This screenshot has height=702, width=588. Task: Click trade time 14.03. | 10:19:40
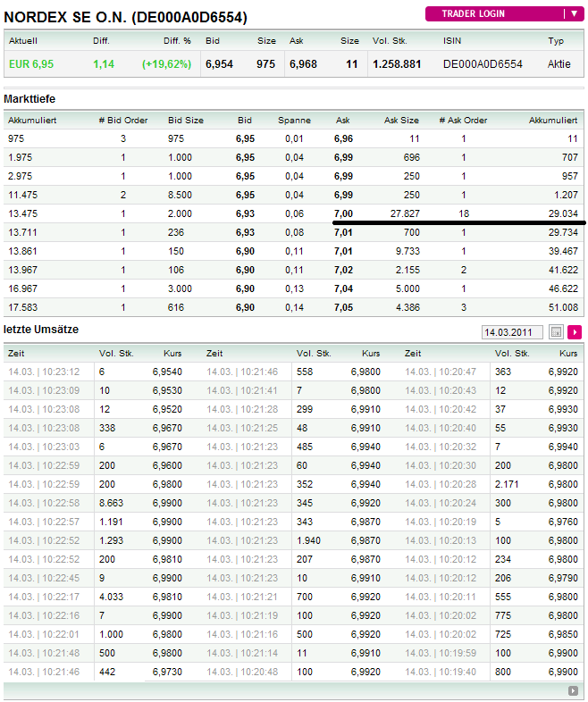click(x=441, y=672)
